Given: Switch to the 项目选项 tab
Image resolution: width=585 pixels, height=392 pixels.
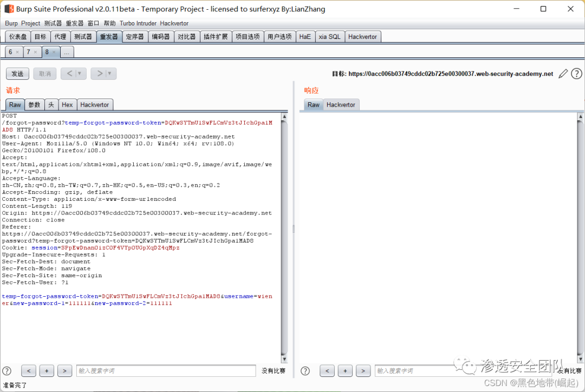Looking at the screenshot, I should (x=248, y=37).
